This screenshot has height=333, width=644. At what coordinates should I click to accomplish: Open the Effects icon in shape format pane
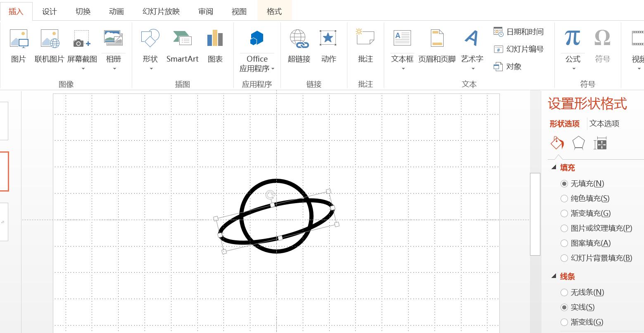(578, 143)
